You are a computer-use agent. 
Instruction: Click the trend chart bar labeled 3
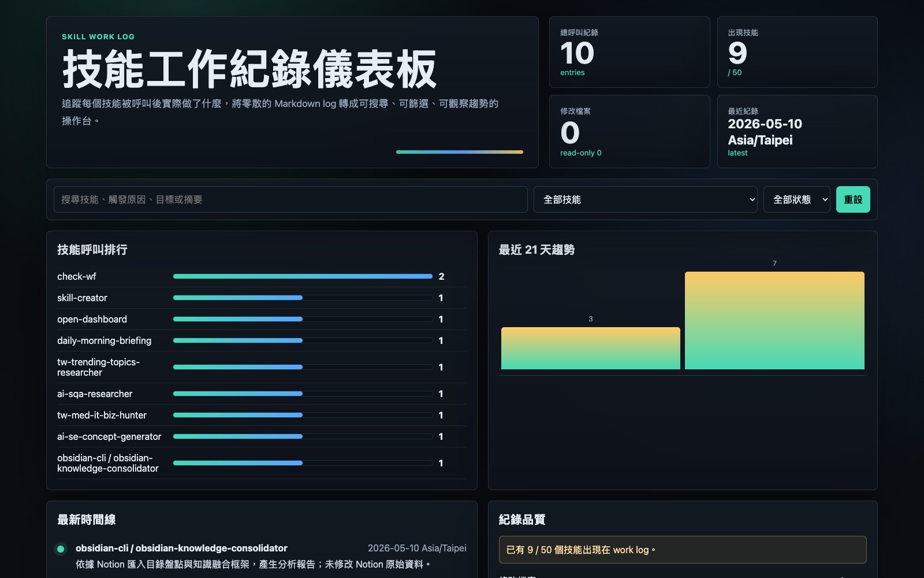tap(591, 348)
